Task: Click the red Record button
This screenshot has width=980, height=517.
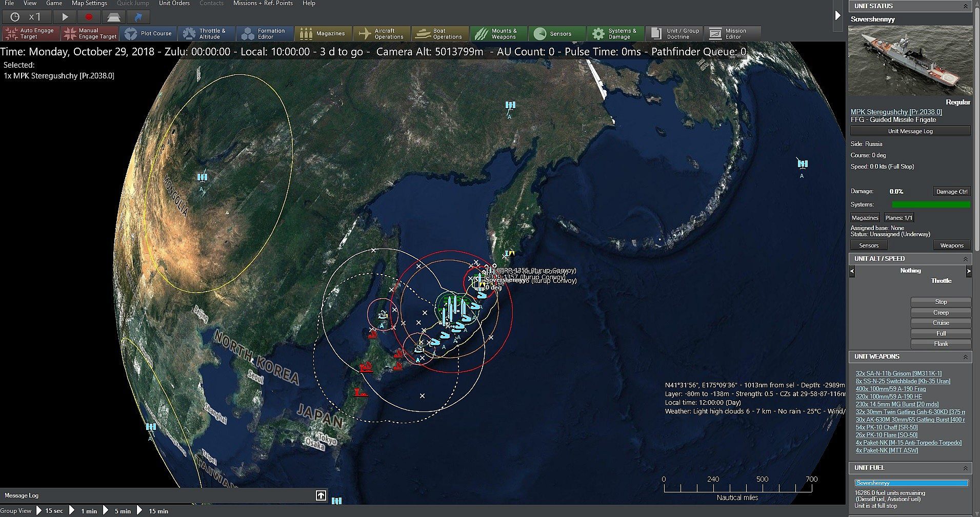Action: [x=89, y=17]
